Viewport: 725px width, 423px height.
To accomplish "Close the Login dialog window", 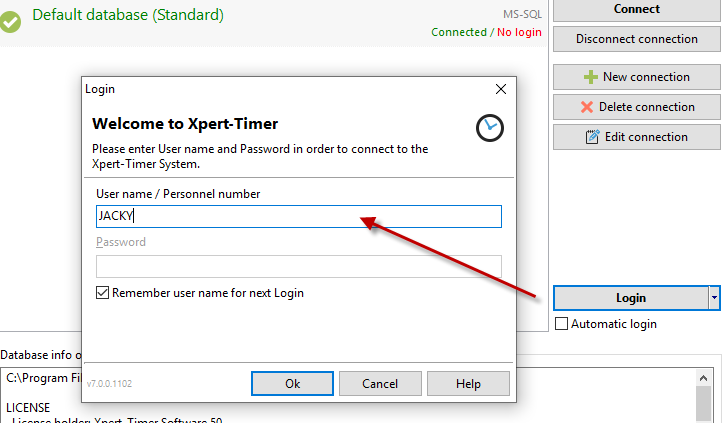I will coord(500,89).
